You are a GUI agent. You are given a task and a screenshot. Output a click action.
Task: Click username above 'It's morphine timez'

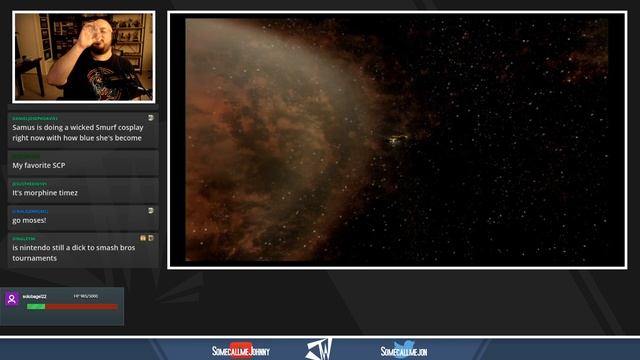(x=29, y=184)
